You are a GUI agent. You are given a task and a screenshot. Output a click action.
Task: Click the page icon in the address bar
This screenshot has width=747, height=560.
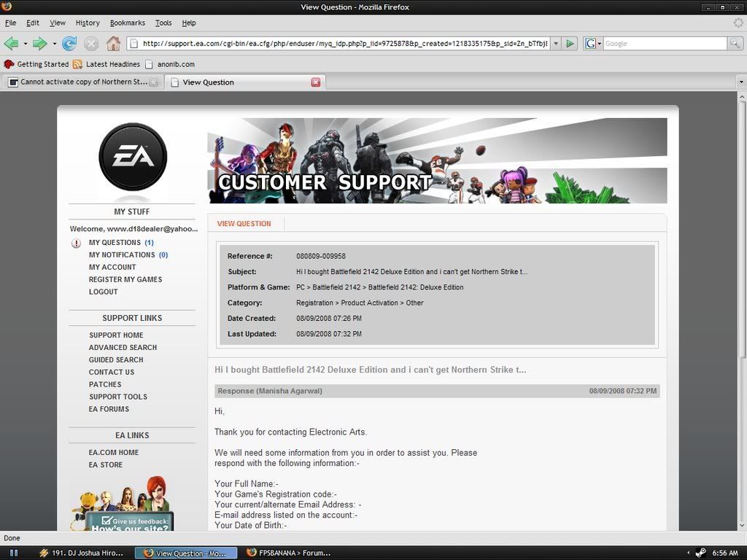(134, 44)
